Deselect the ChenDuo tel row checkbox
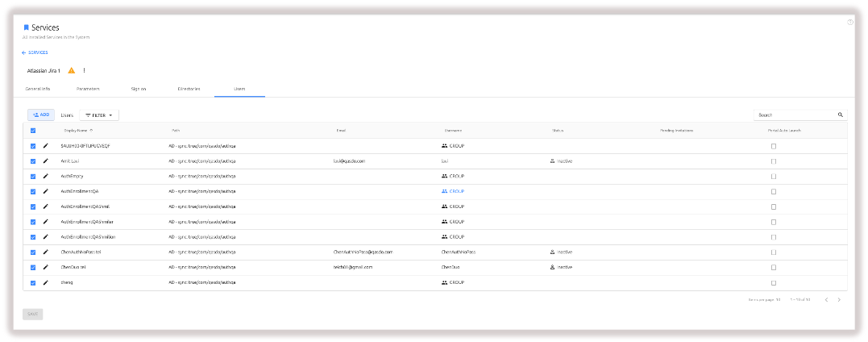868x342 pixels. coord(33,267)
